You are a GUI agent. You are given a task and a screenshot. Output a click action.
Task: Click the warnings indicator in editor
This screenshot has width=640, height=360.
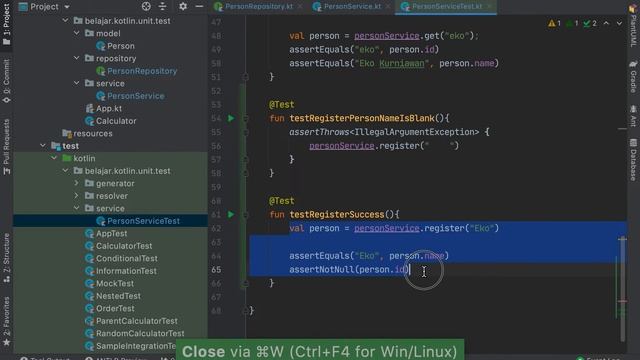click(x=554, y=24)
